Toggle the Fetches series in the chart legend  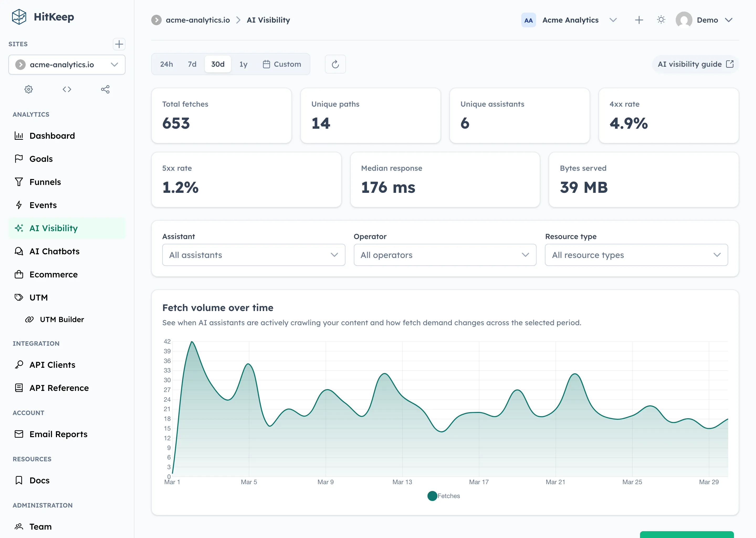click(444, 496)
